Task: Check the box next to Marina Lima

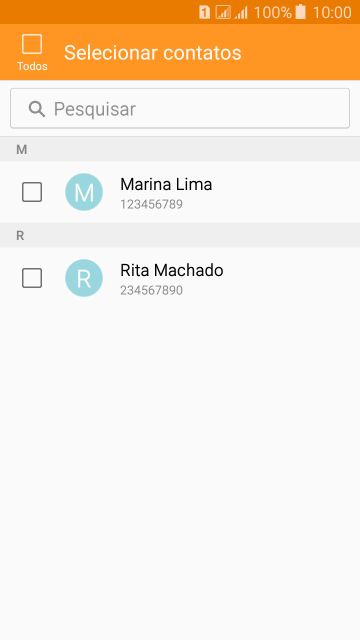Action: pos(32,192)
